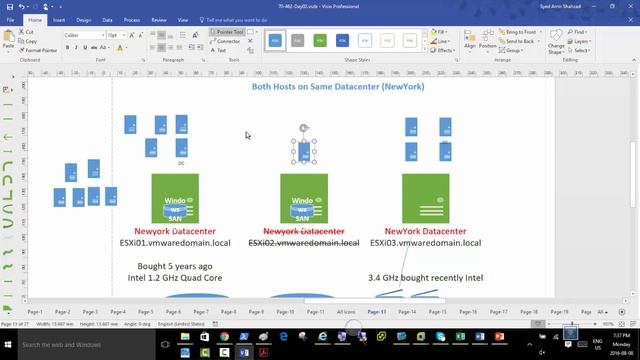Open the File menu
The height and width of the screenshot is (360, 640).
[10, 20]
